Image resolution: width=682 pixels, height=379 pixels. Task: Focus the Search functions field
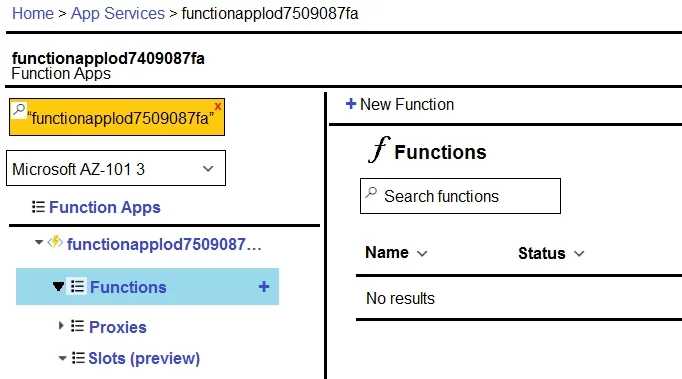point(460,196)
